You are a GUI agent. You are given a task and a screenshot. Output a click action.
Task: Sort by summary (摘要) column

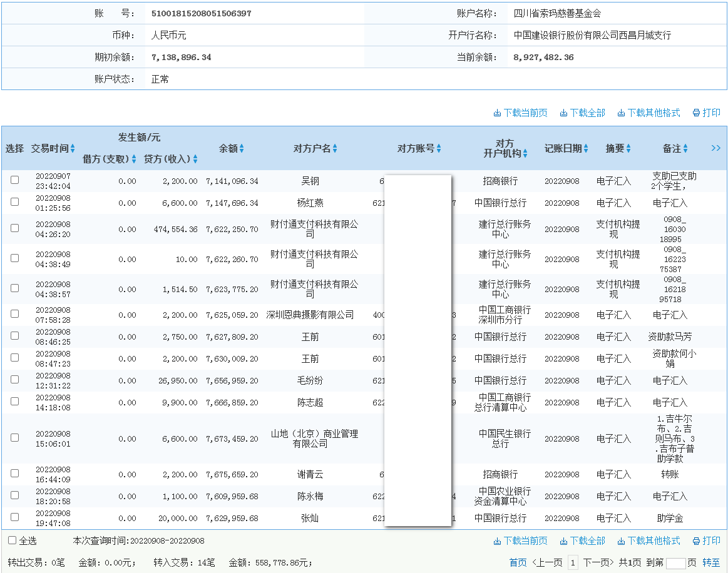point(628,148)
